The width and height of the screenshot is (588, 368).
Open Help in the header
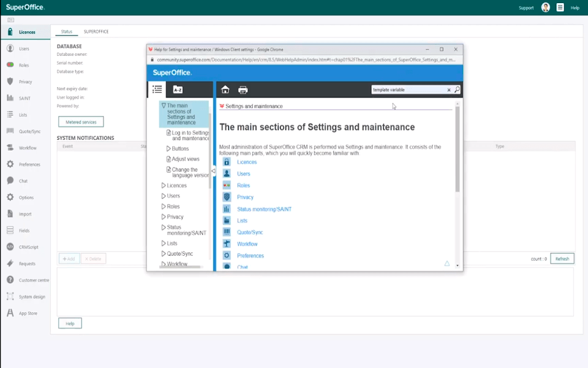coord(575,8)
